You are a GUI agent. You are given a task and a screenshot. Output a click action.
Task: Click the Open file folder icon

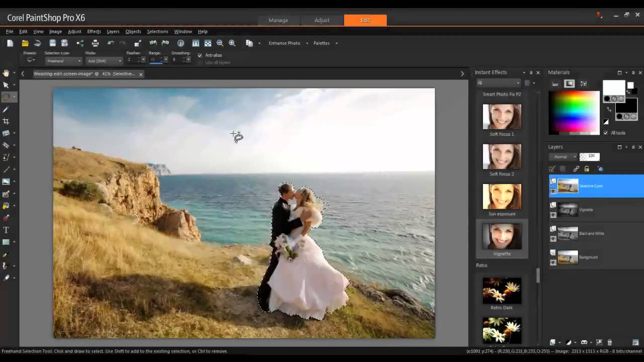click(25, 43)
